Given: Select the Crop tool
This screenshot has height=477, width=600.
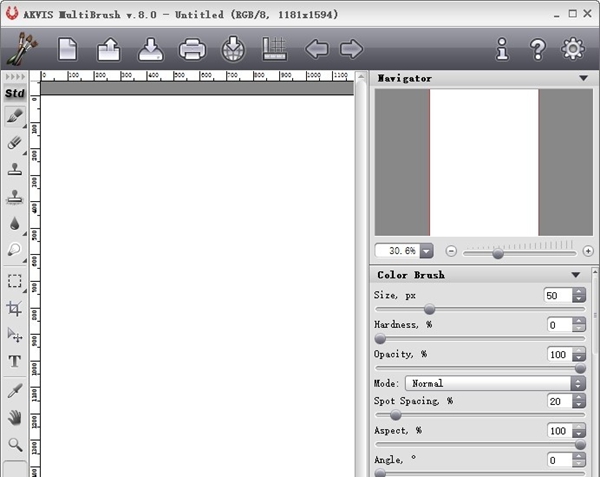Looking at the screenshot, I should point(15,308).
